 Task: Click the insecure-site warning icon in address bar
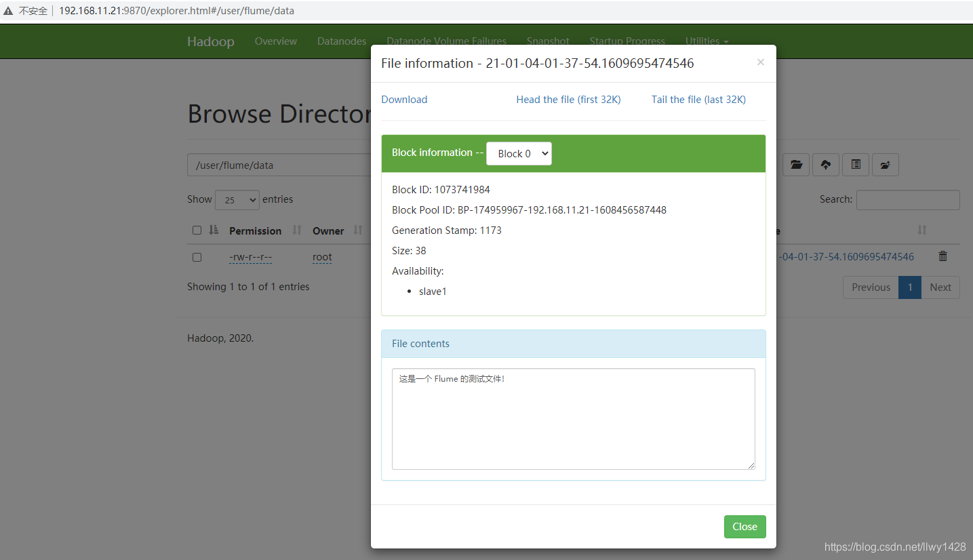(8, 11)
